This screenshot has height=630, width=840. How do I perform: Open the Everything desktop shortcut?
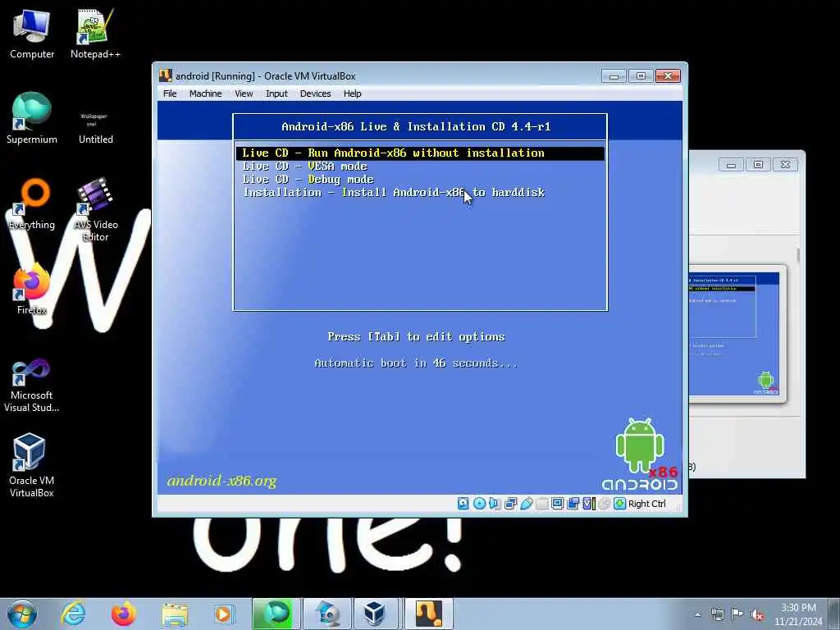[32, 204]
